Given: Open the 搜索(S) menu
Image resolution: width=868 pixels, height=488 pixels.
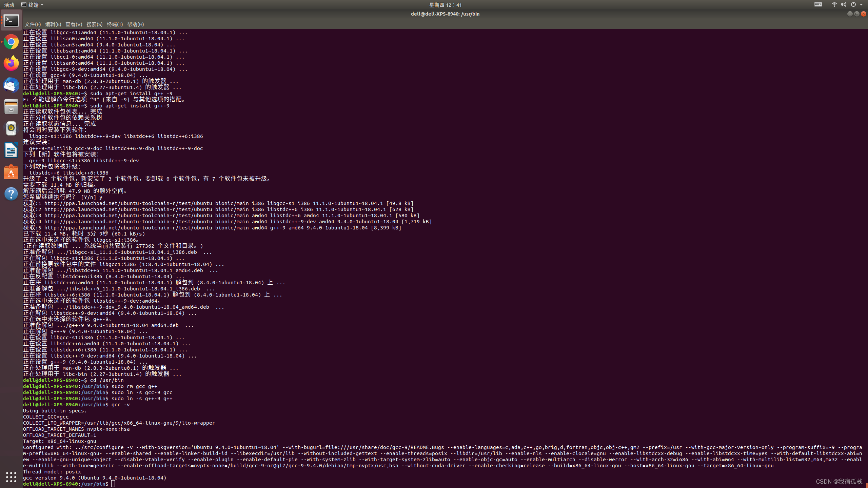Looking at the screenshot, I should pos(94,24).
